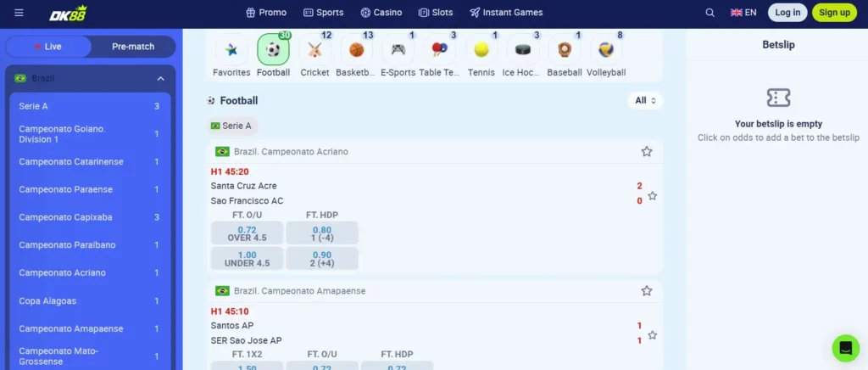Open the Instant Games menu item
The height and width of the screenshot is (370, 868).
click(506, 12)
